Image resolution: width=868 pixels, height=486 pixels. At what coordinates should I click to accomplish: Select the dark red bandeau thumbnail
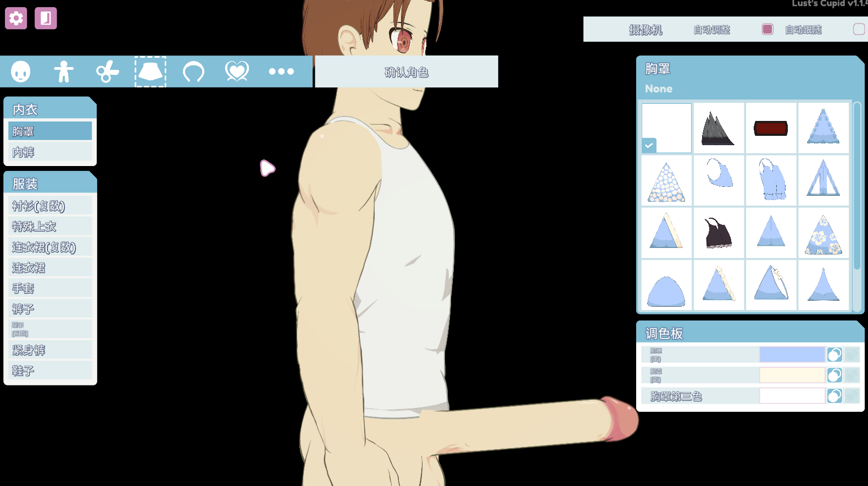point(771,128)
